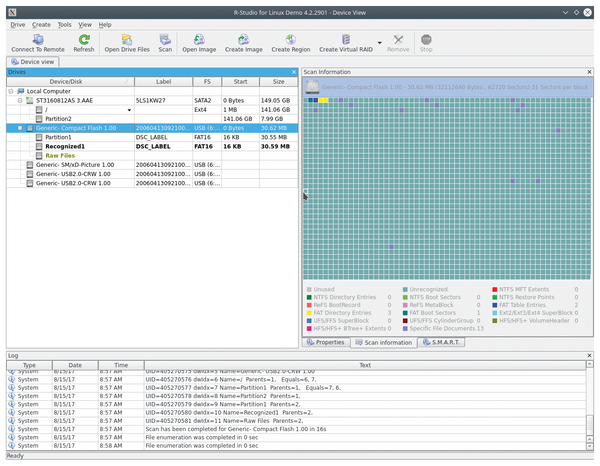This screenshot has width=600, height=466.
Task: Select the Device view tab
Action: [33, 62]
